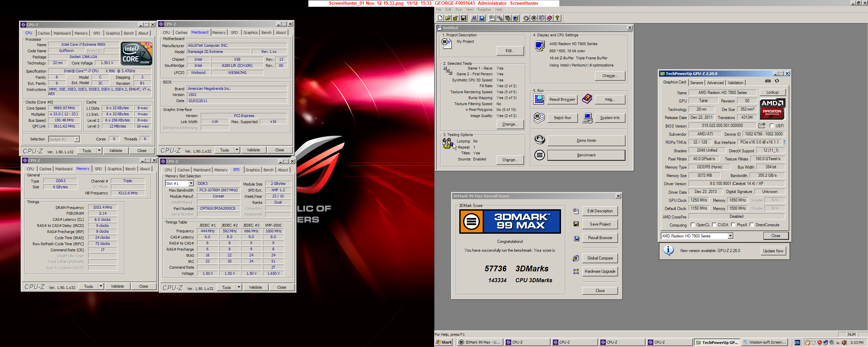Open the Run menu in 3DMark 99 Max
Image resolution: width=868 pixels, height=347 pixels.
click(x=459, y=9)
